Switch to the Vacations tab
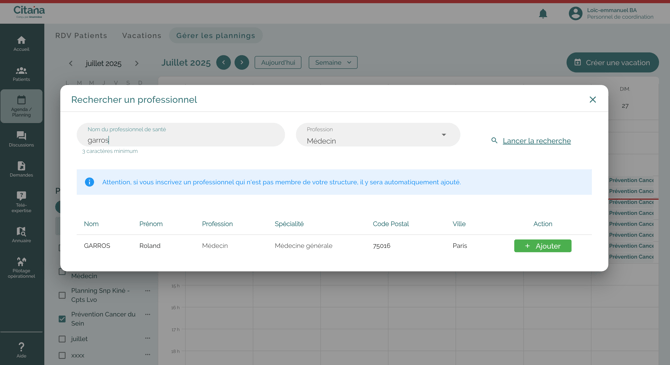This screenshot has width=670, height=365. (141, 35)
